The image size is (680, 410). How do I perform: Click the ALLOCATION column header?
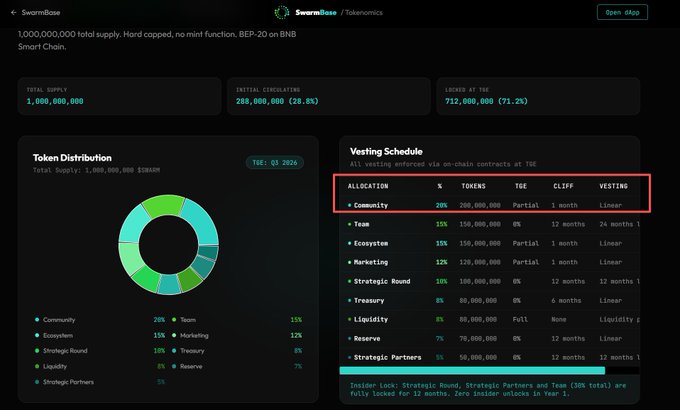368,186
